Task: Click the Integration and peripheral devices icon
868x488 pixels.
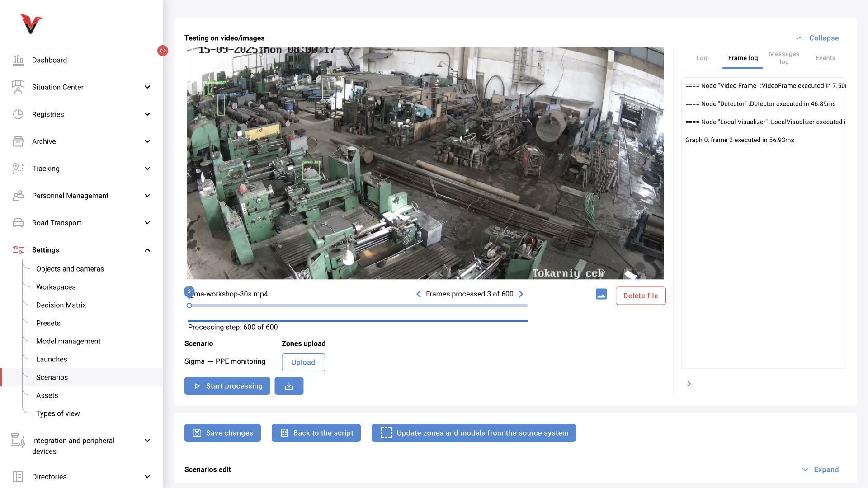Action: click(18, 441)
